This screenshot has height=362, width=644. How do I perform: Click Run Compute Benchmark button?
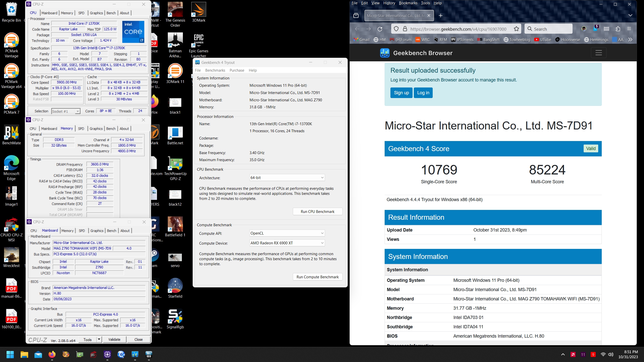[317, 277]
